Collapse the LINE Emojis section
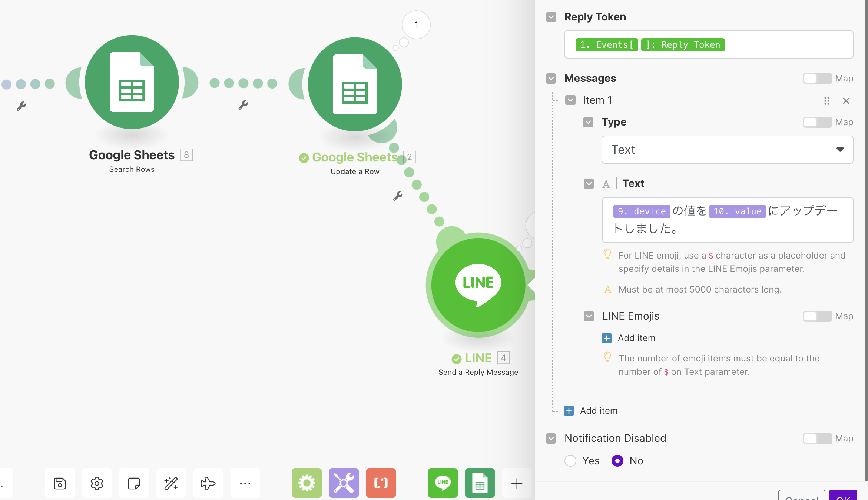Image resolution: width=868 pixels, height=500 pixels. click(589, 316)
